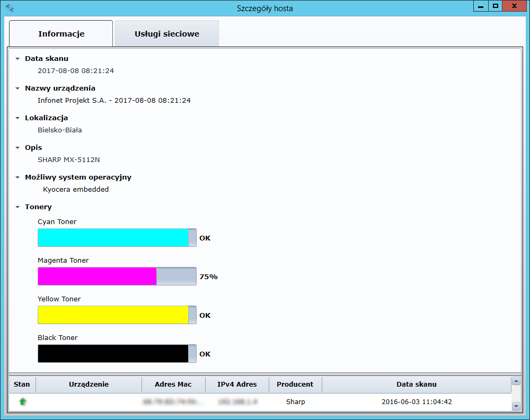Collapse the Tonery section
The image size is (530, 420).
(x=17, y=207)
